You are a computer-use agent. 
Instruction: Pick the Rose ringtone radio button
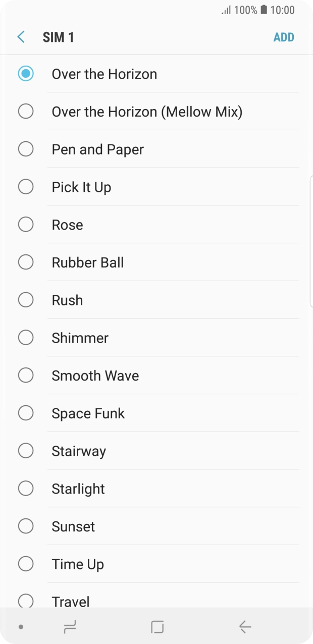(26, 225)
